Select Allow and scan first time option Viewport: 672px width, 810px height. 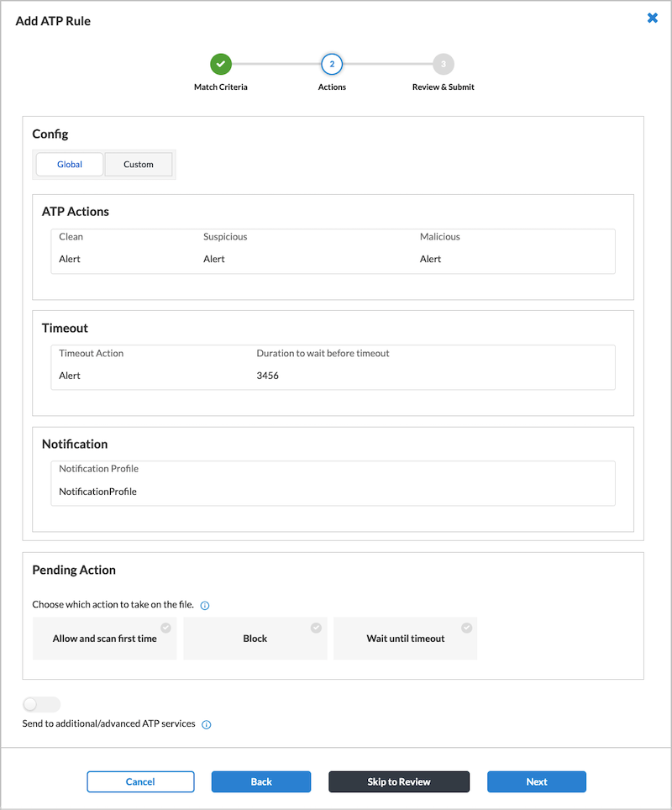coord(104,639)
